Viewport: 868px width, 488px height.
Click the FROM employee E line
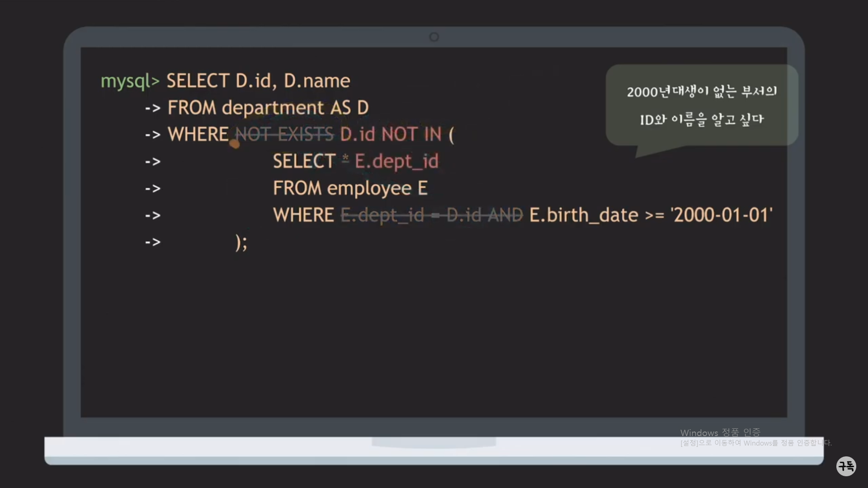coord(350,188)
